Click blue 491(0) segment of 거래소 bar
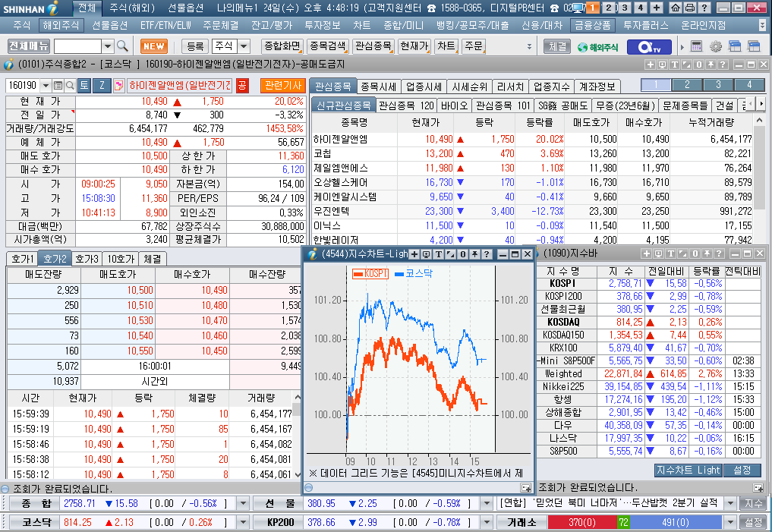 click(x=676, y=522)
